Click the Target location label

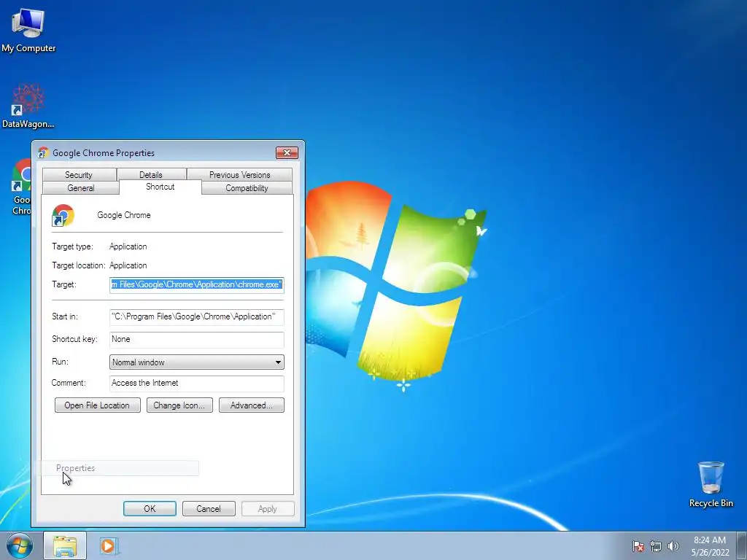[78, 265]
